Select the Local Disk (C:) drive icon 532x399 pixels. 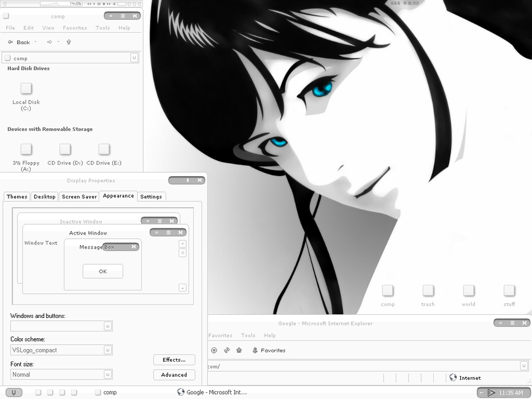click(26, 88)
